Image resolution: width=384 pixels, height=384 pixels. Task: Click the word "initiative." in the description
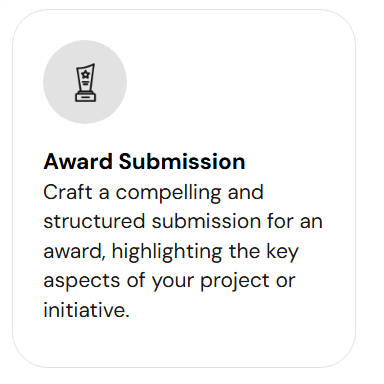pos(86,310)
